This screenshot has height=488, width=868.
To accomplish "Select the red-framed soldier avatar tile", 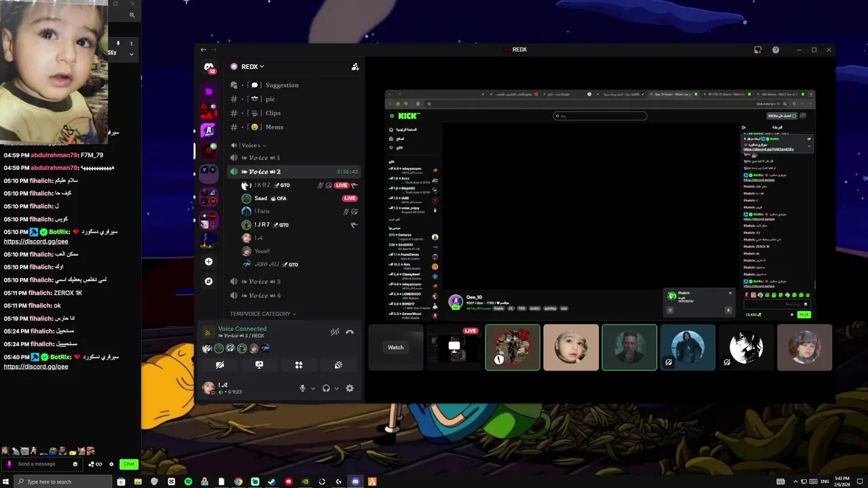I will point(513,348).
